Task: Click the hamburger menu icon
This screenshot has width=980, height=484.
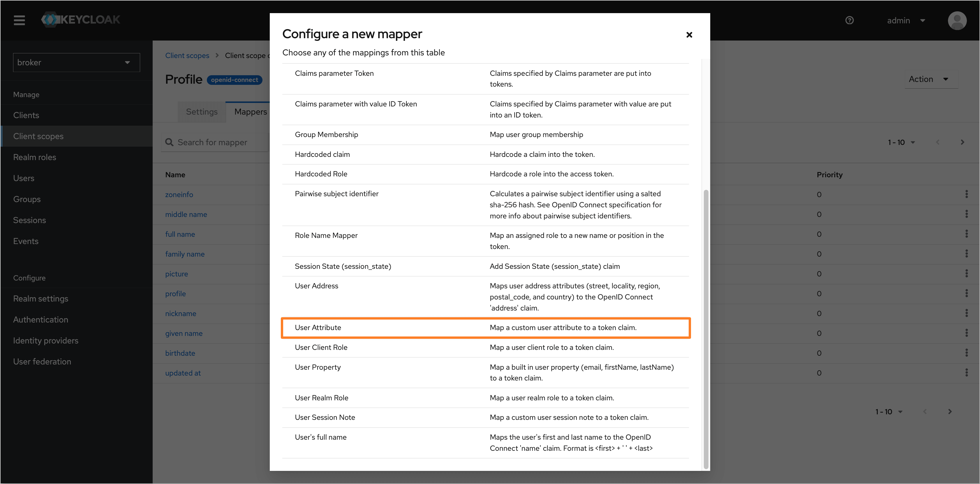Action: (20, 20)
